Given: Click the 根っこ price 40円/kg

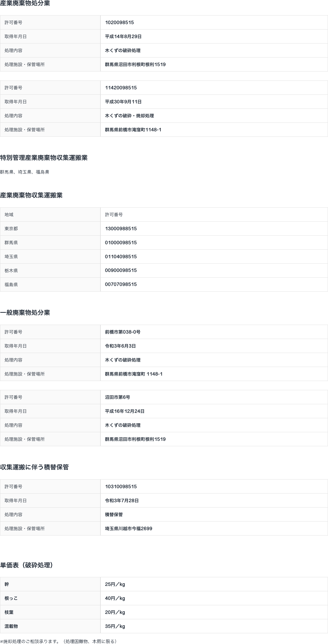Looking at the screenshot, I should click(x=115, y=598).
